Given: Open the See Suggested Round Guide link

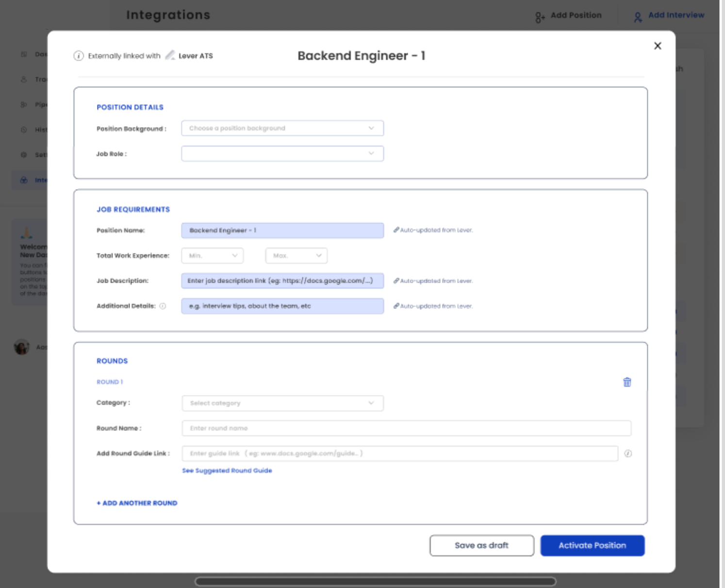Looking at the screenshot, I should [x=227, y=471].
